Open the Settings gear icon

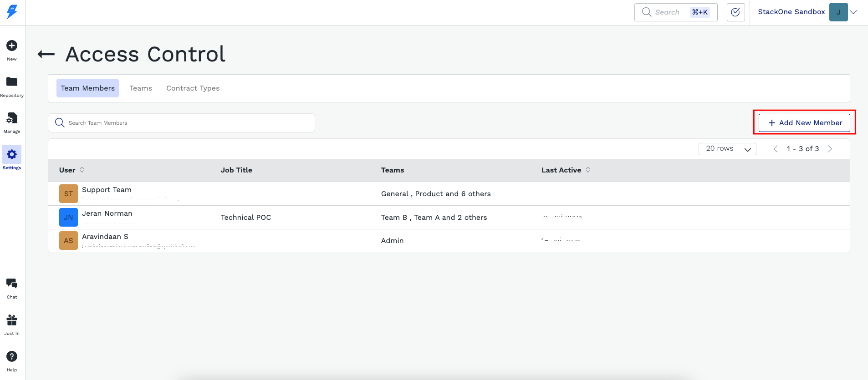(12, 155)
